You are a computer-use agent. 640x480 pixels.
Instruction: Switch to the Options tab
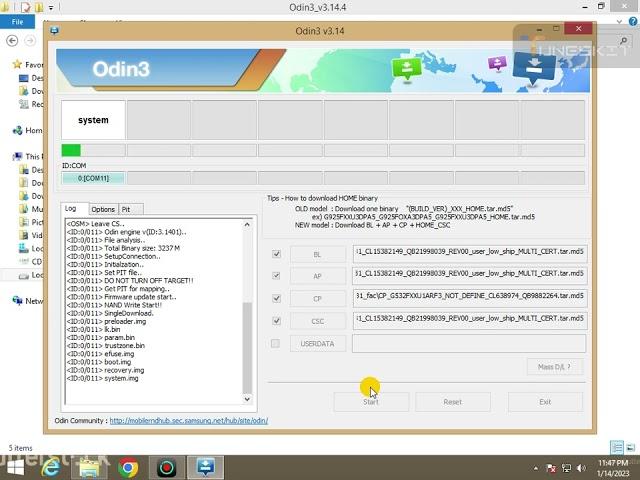click(x=103, y=209)
